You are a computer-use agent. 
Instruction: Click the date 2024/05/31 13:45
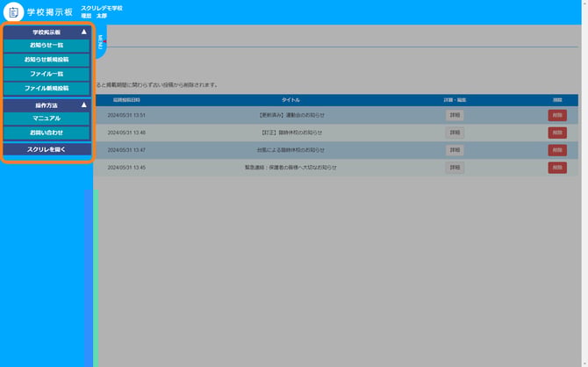point(126,168)
